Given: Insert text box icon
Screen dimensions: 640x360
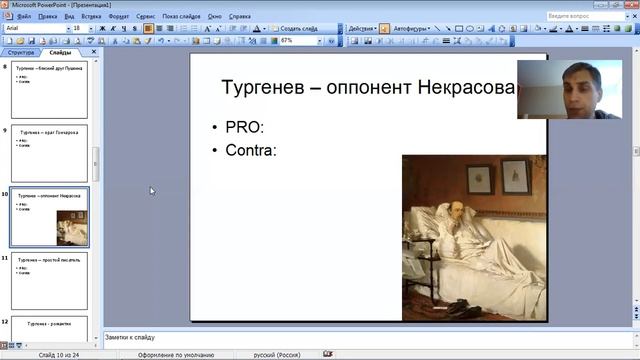Looking at the screenshot, I should (480, 29).
